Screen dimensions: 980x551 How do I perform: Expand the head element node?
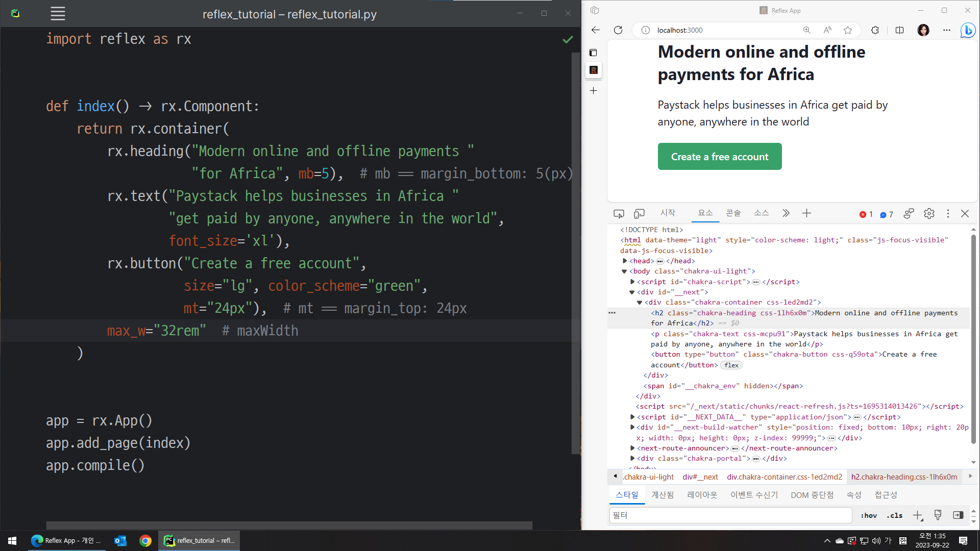tap(625, 261)
